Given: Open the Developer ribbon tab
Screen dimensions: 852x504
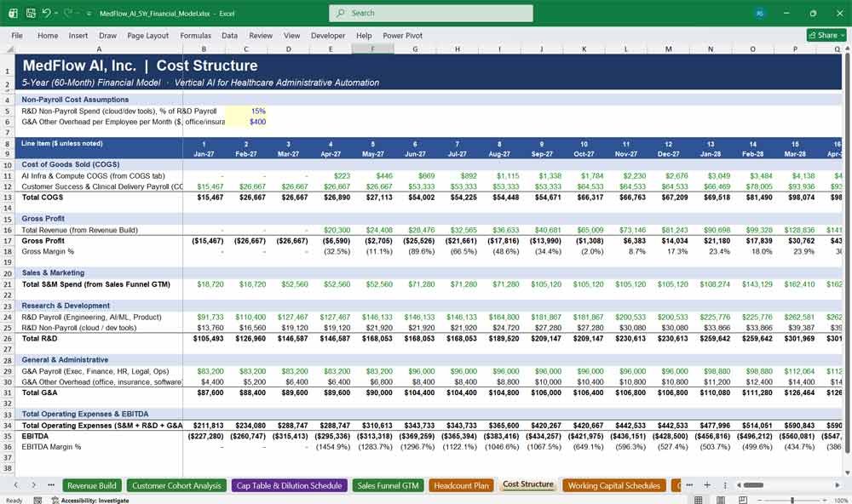Looking at the screenshot, I should point(328,35).
